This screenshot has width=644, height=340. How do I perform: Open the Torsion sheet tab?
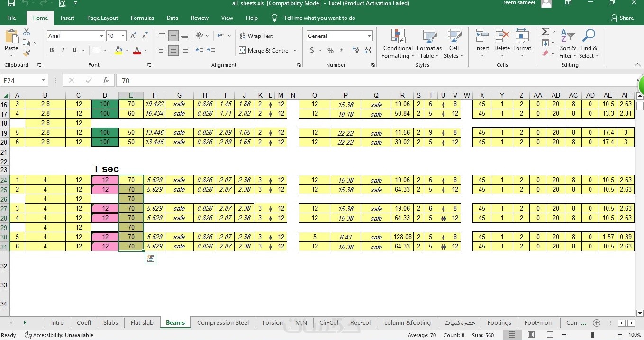[272, 322]
